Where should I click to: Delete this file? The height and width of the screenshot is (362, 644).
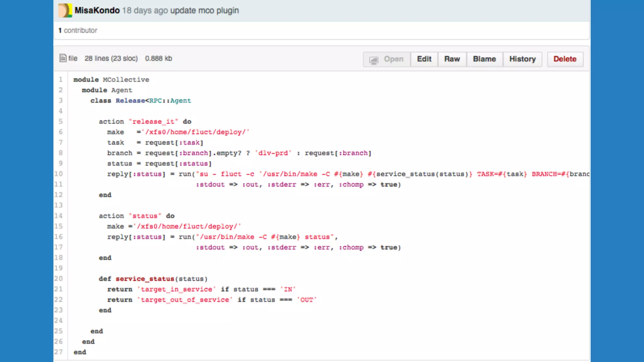(565, 59)
